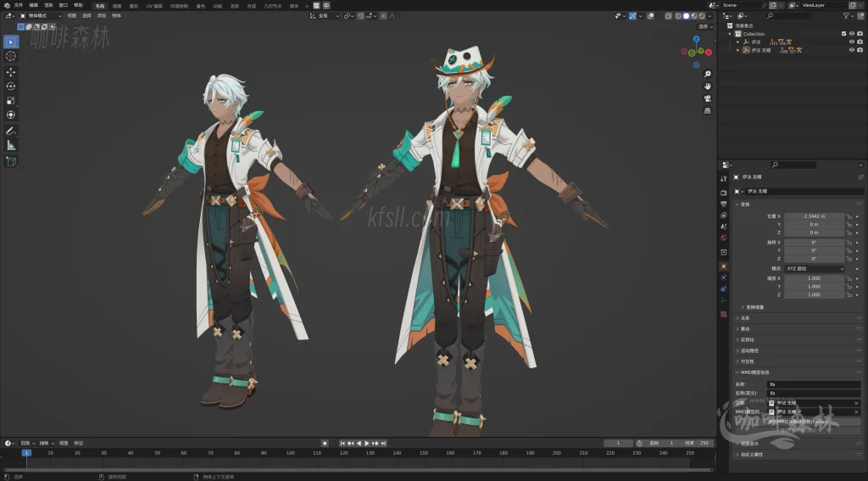Viewport: 868px width, 481px height.
Task: Open the XYZ 欧拉 rotation mode dropdown
Action: coord(815,269)
